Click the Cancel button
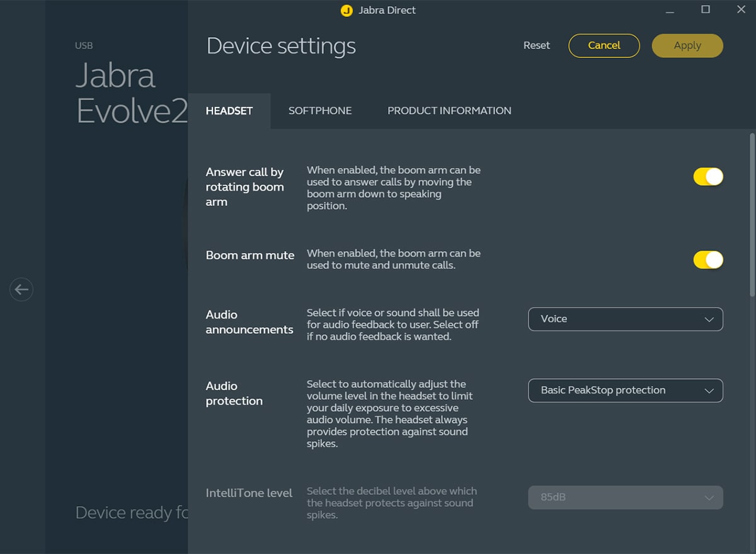This screenshot has height=554, width=756. click(x=604, y=45)
